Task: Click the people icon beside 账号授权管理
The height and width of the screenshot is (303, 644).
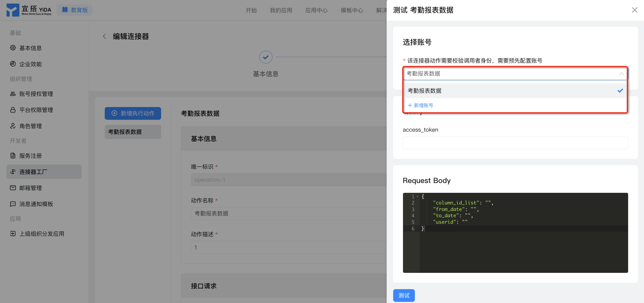Action: 13,94
